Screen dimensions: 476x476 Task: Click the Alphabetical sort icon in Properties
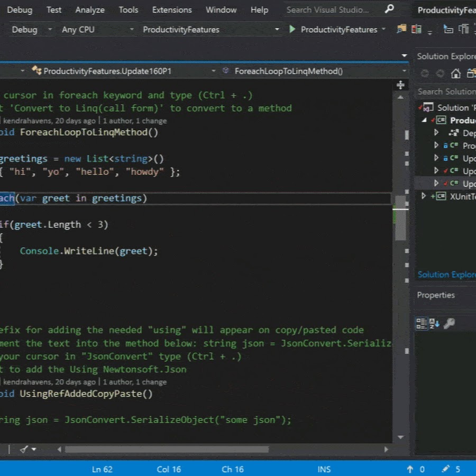[434, 323]
